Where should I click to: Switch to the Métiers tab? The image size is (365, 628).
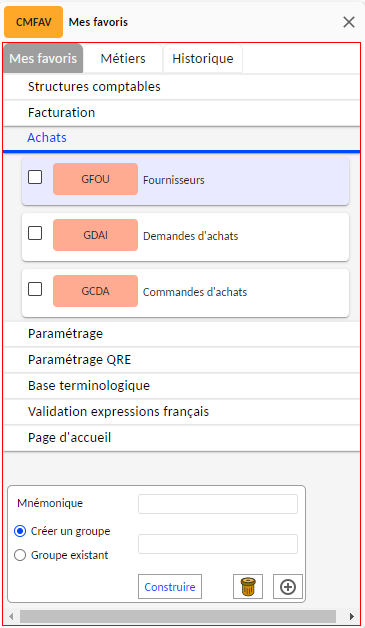point(123,58)
